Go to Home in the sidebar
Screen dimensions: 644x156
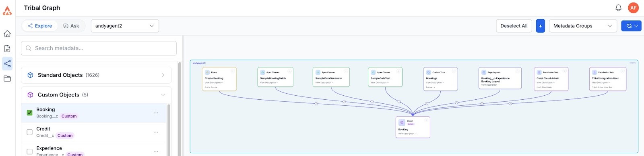click(x=7, y=34)
